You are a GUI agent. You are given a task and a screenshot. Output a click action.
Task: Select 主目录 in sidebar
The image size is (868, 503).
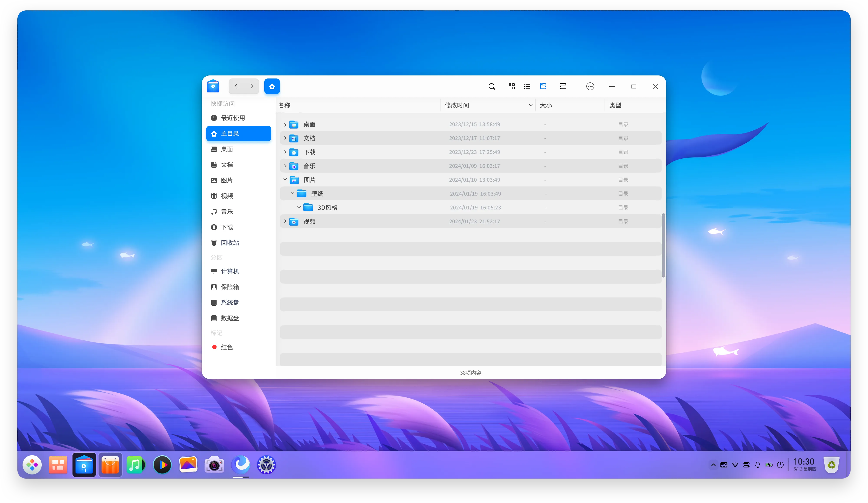[238, 134]
